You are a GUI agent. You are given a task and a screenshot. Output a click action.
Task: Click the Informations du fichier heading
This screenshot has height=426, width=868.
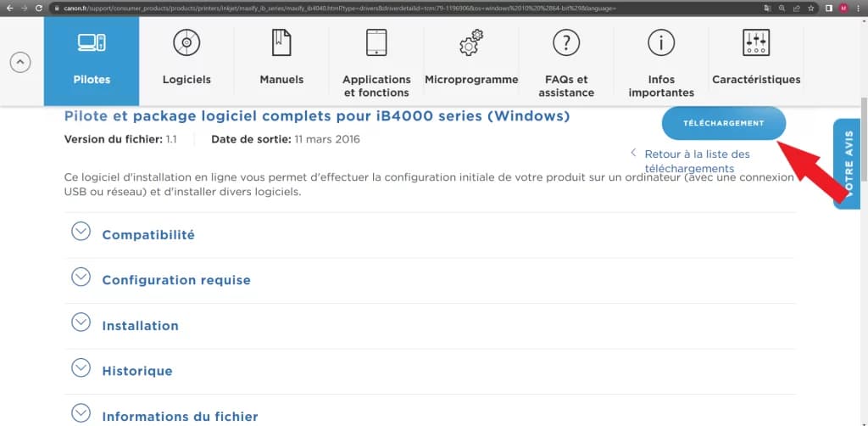(x=180, y=417)
